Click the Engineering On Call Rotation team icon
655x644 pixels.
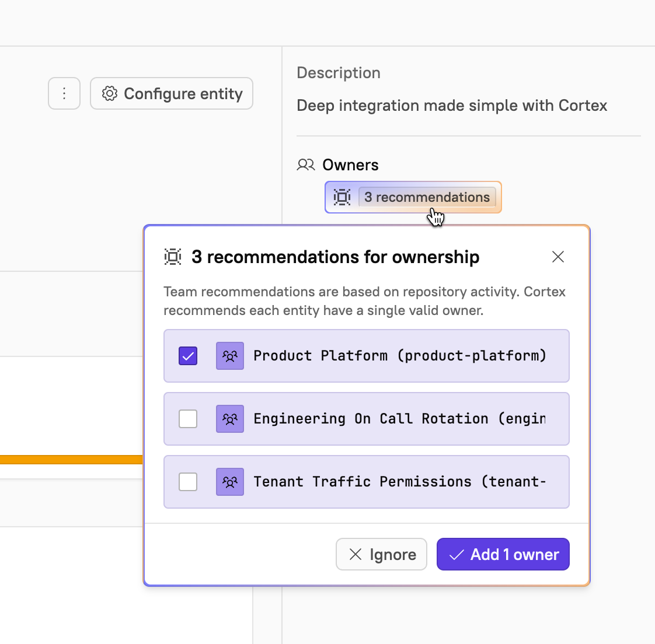tap(230, 419)
